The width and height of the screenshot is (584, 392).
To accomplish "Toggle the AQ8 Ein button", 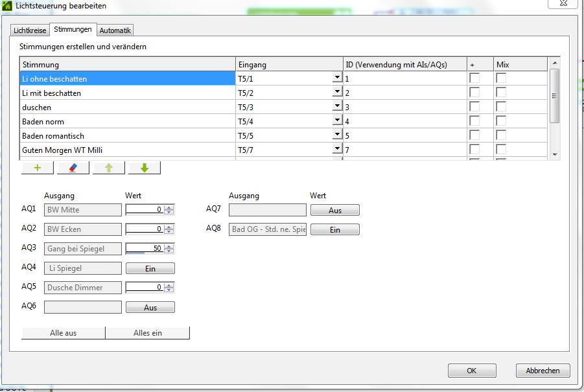I will 335,229.
